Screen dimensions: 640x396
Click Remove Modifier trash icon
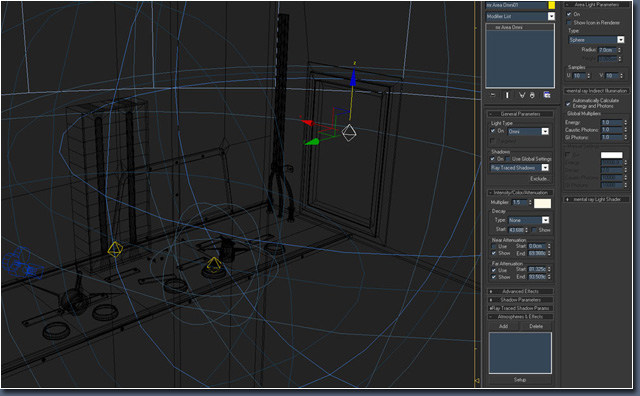pyautogui.click(x=532, y=95)
